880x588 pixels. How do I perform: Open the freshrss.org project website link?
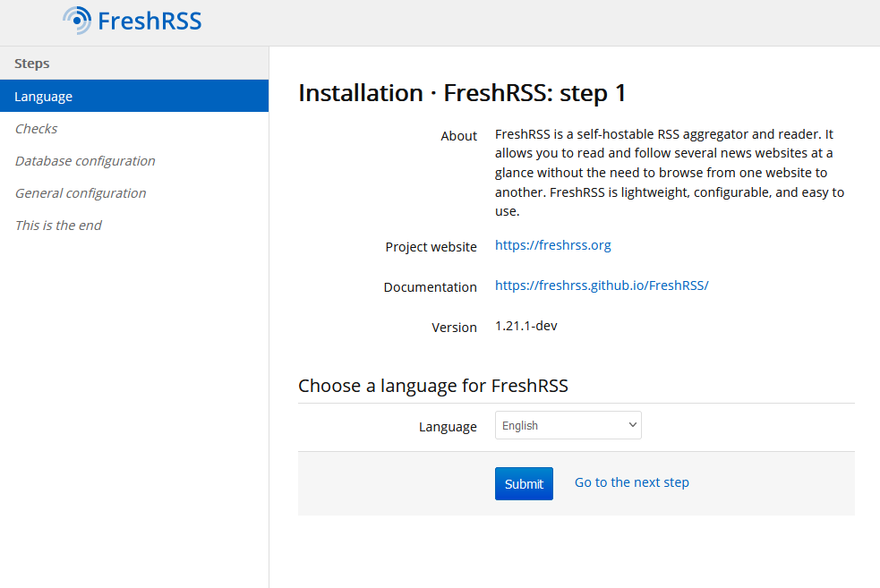click(x=553, y=245)
